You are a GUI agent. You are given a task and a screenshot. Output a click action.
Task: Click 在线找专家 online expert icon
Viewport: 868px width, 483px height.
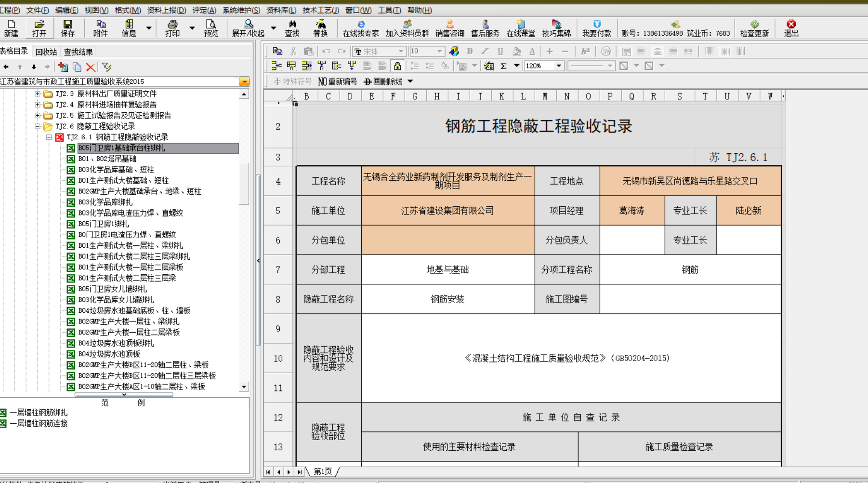point(360,28)
